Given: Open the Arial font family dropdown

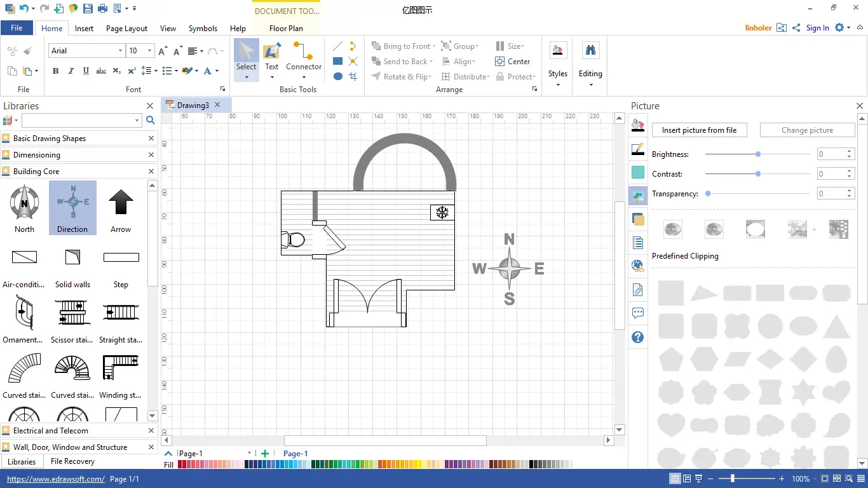Looking at the screenshot, I should (x=120, y=50).
